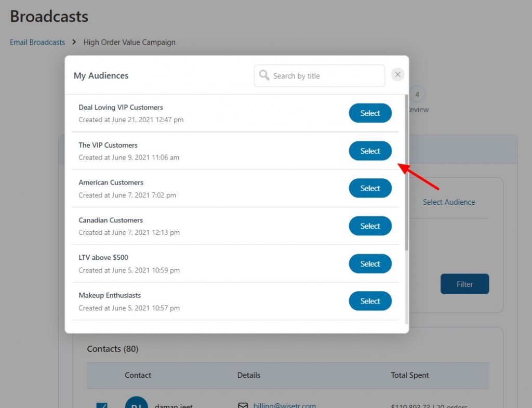Select the American Customers audience

[x=370, y=188]
